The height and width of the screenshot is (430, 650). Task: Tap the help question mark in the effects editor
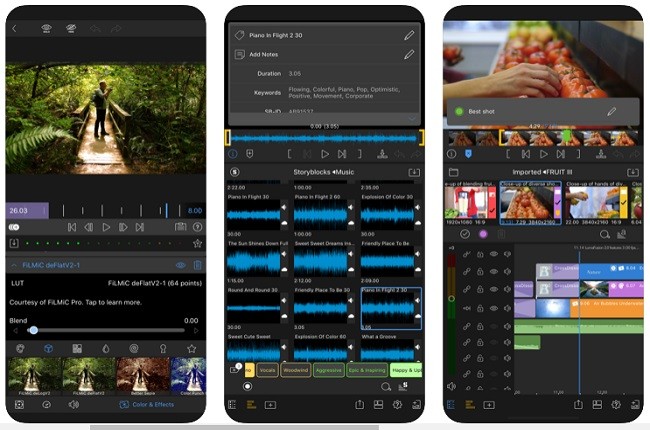pos(198,227)
